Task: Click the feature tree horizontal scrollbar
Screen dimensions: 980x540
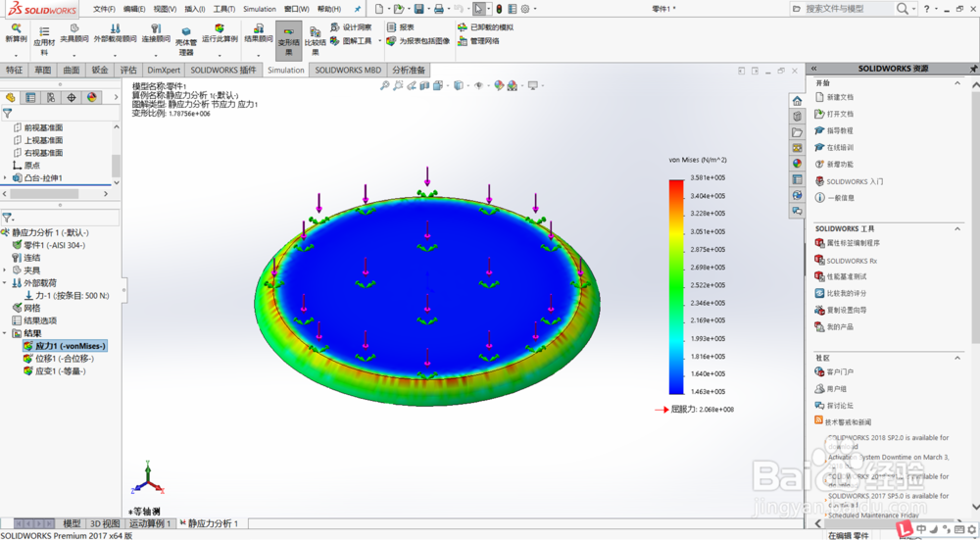Action: click(44, 194)
